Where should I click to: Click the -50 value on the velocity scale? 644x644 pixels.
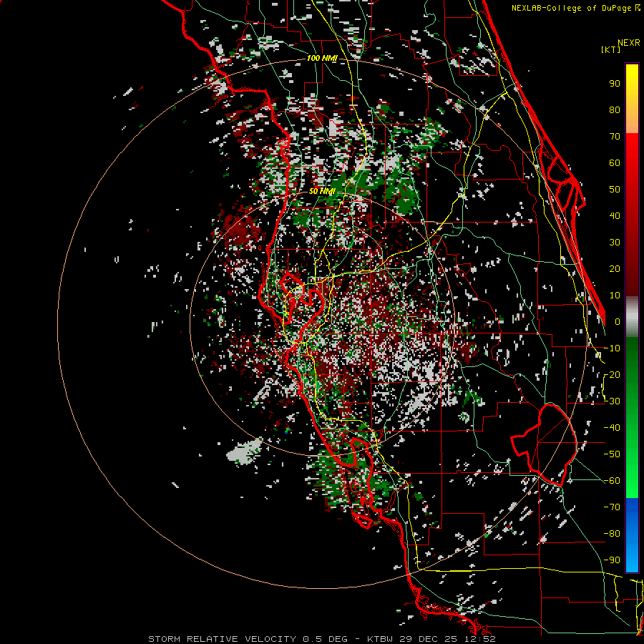pos(612,454)
